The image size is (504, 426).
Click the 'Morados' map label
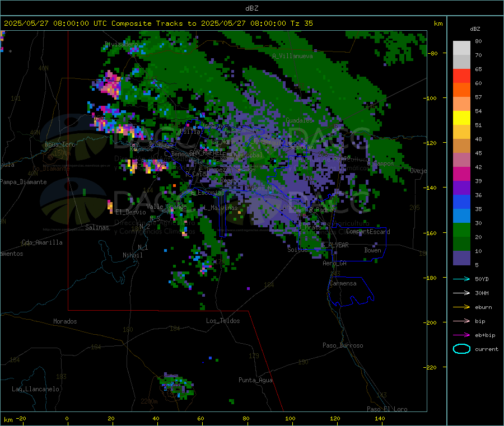coord(65,321)
